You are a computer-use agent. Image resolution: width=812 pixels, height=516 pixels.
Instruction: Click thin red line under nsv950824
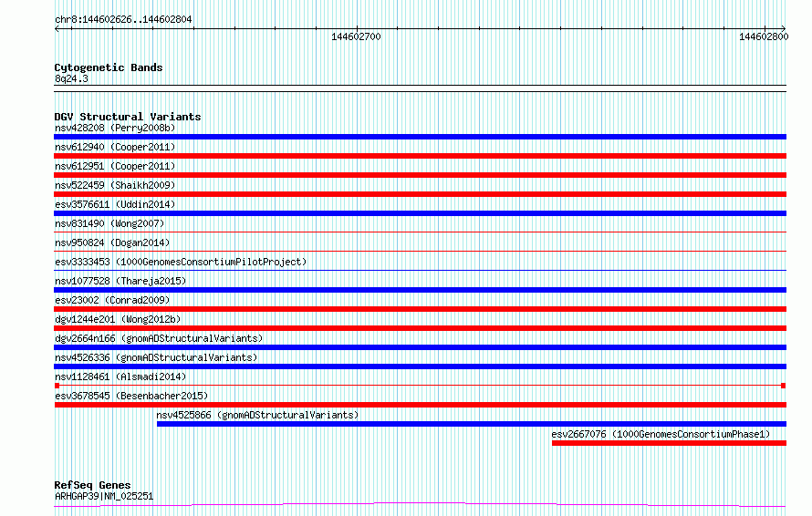click(x=420, y=251)
